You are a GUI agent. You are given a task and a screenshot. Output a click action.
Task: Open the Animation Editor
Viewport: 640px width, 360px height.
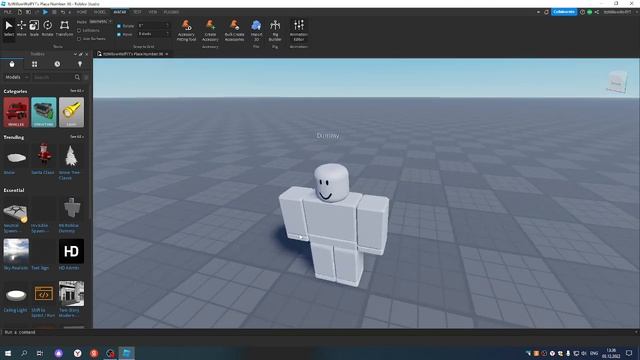click(x=299, y=30)
